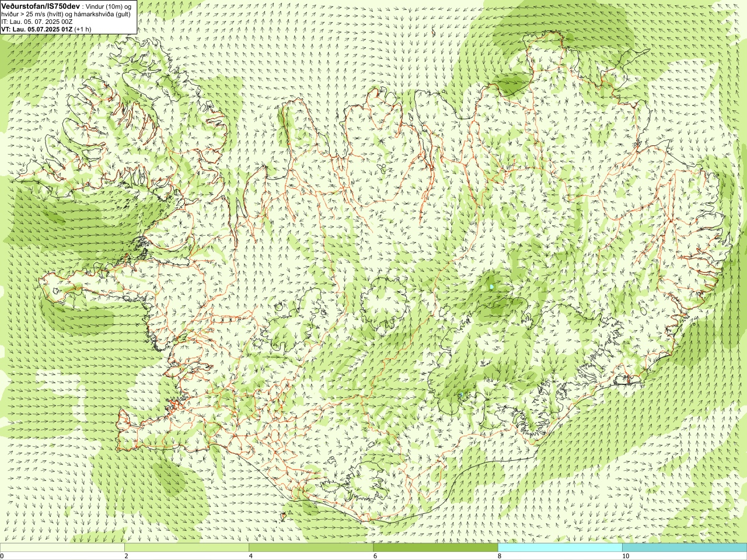The width and height of the screenshot is (747, 560).
Task: Click the 'hviður > 25 m/s' legend line
Action: coord(66,14)
